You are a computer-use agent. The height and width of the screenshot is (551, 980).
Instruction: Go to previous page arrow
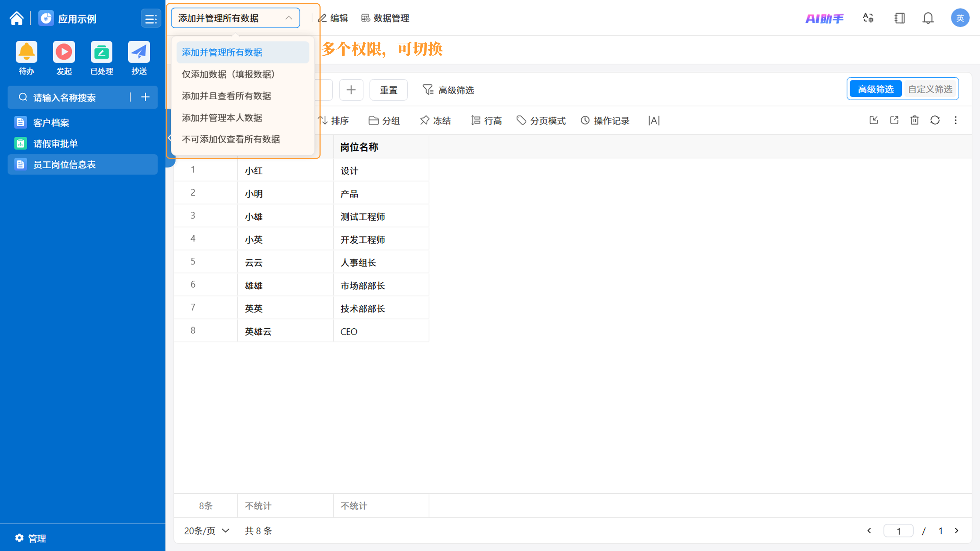(x=869, y=531)
